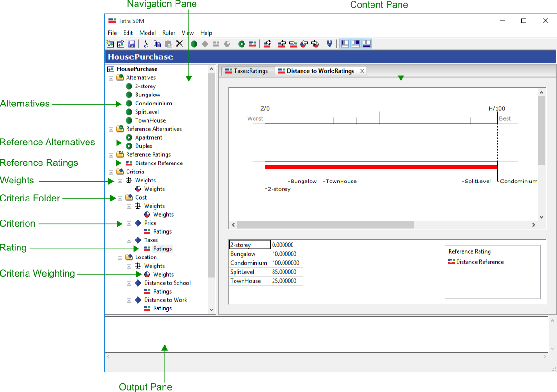Close the Distance to Work:Ratings tab
Image resolution: width=557 pixels, height=392 pixels.
click(x=362, y=71)
